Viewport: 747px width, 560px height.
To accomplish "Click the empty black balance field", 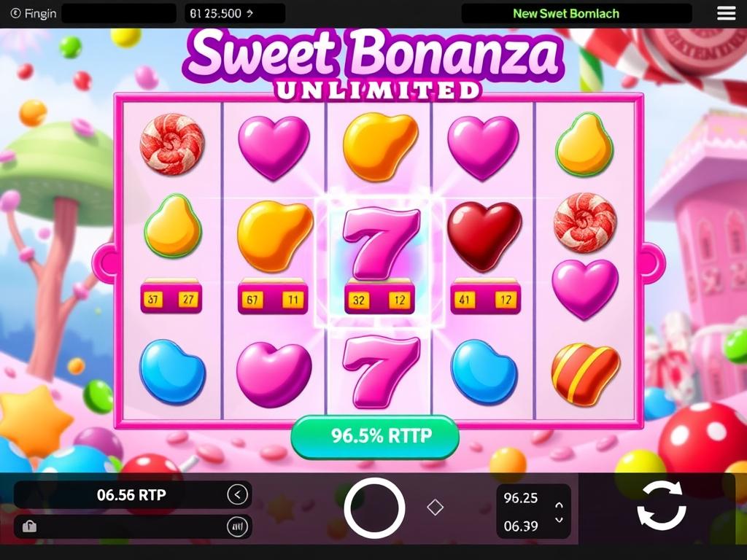I will [x=119, y=13].
